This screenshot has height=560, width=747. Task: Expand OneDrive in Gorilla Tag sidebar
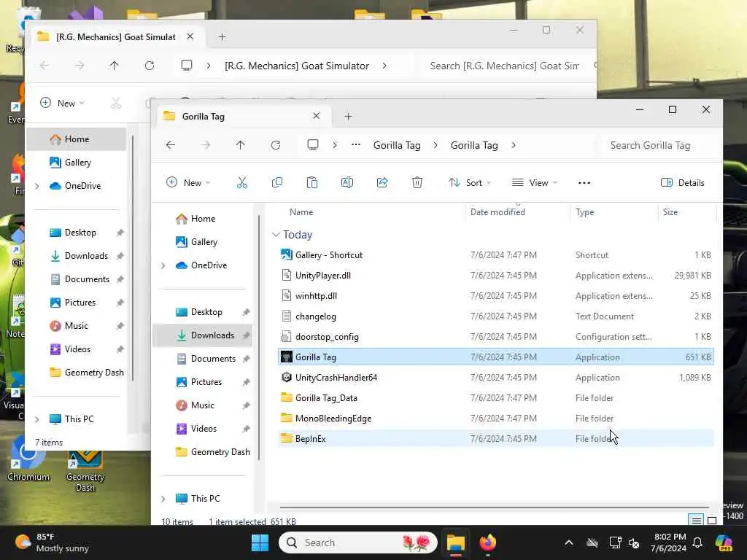pyautogui.click(x=163, y=265)
